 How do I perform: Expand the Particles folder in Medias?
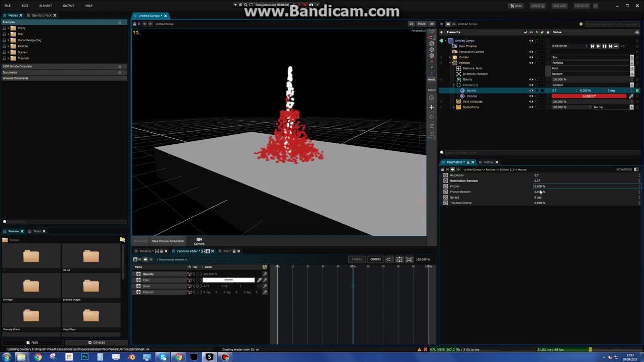(9, 46)
